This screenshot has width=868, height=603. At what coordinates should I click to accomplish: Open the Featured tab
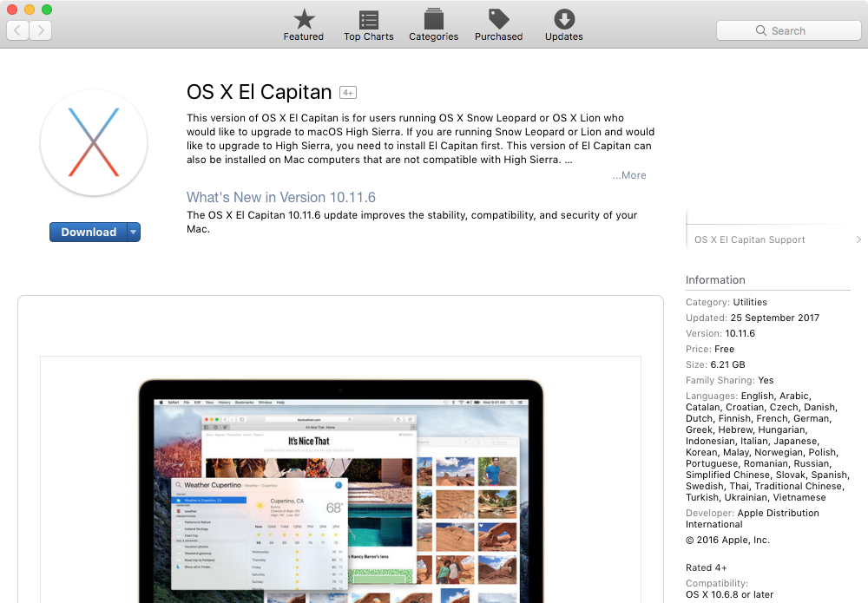pyautogui.click(x=303, y=25)
